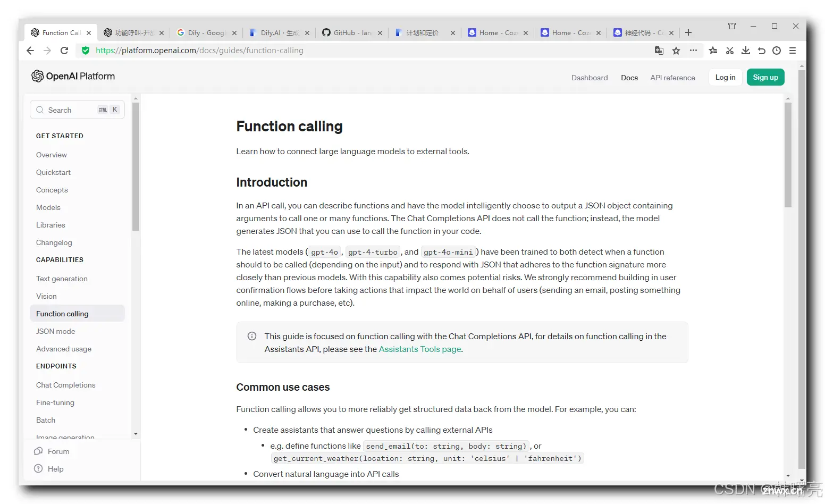
Task: Click content scrollbar down arrow
Action: 788,476
